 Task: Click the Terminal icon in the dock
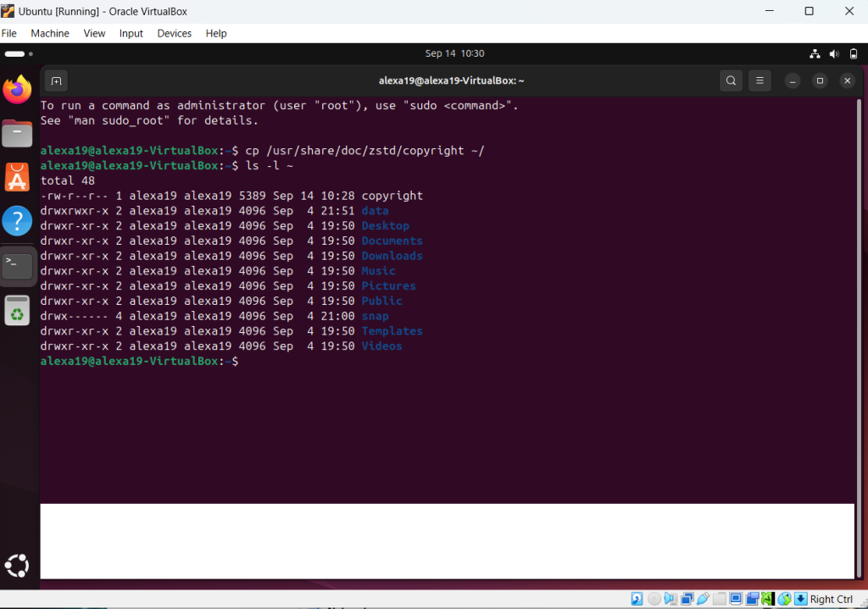tap(17, 265)
